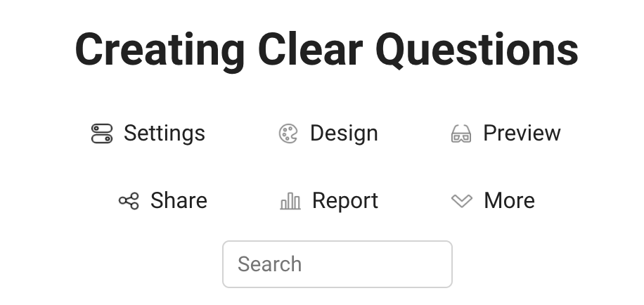The height and width of the screenshot is (305, 644).
Task: Click the Search placeholder text
Action: 269,264
